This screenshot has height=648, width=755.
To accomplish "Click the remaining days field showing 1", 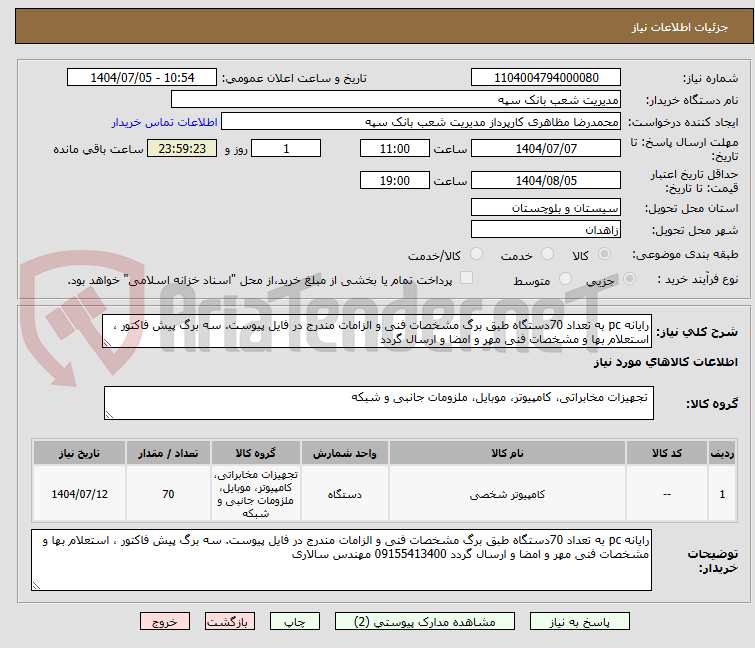I will click(286, 148).
